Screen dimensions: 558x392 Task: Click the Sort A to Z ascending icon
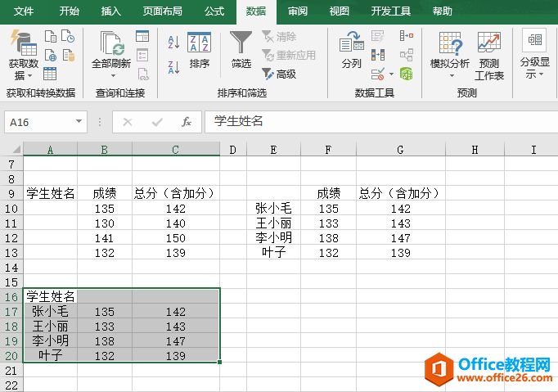pyautogui.click(x=173, y=43)
